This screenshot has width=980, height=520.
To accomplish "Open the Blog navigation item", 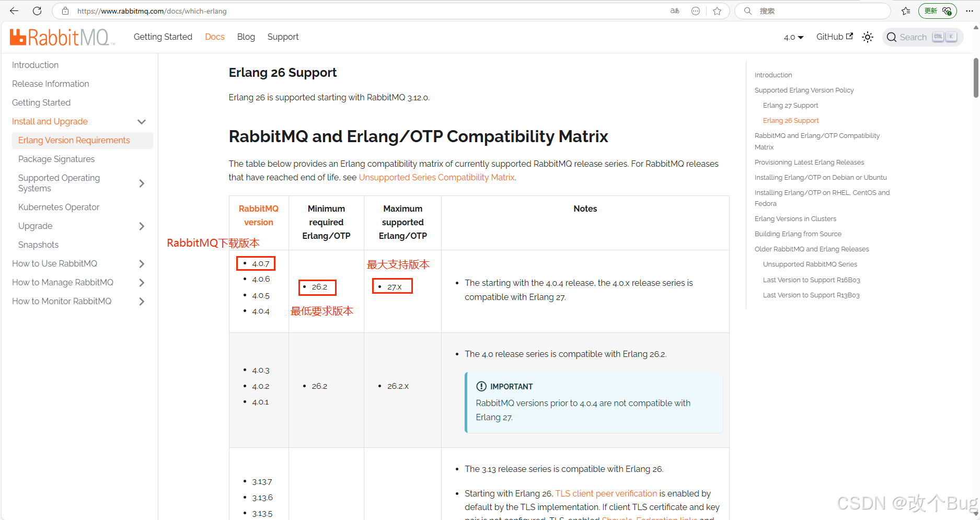I will 246,37.
